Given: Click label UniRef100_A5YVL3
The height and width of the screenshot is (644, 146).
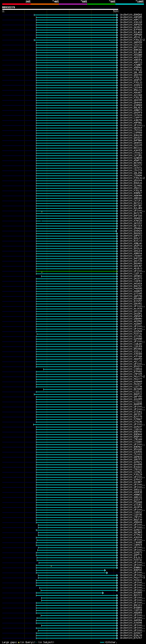Looking at the screenshot, I should [131, 37].
